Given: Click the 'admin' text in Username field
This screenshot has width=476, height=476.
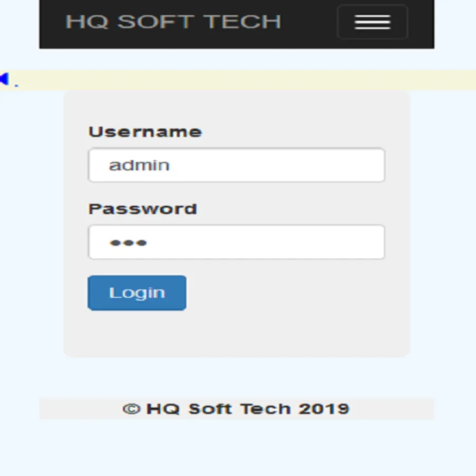Looking at the screenshot, I should (x=139, y=166).
